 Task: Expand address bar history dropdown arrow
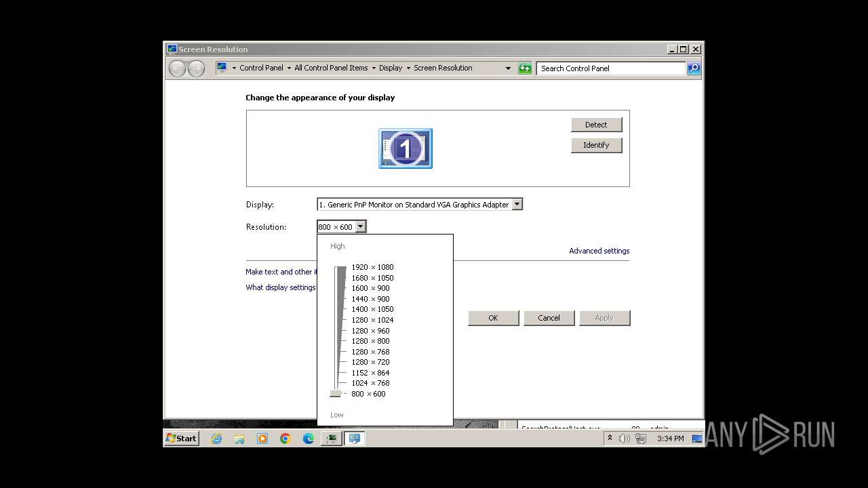508,68
